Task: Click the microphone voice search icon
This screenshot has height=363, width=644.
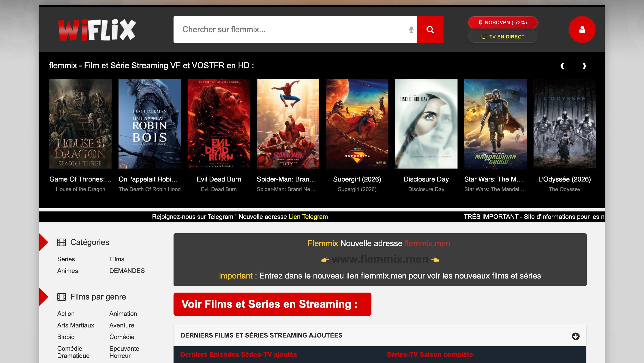Action: click(x=411, y=30)
